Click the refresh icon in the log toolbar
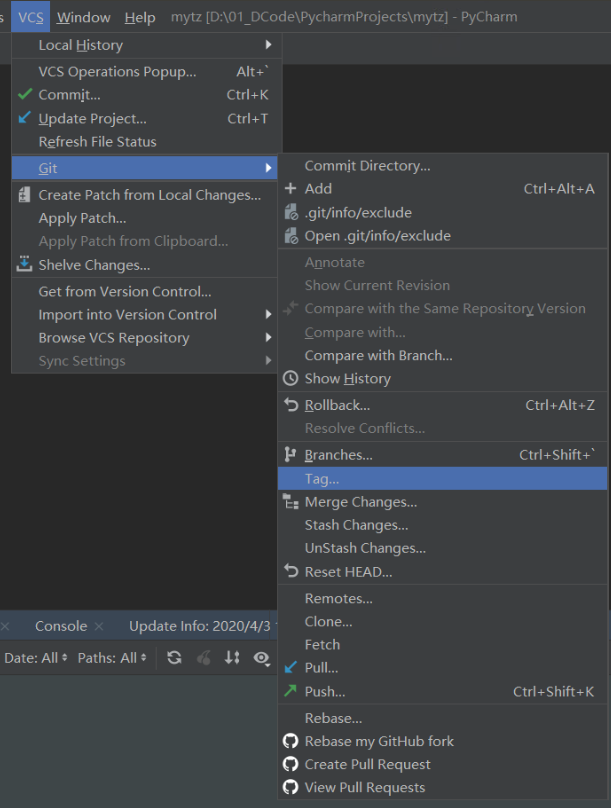The width and height of the screenshot is (611, 808). (175, 658)
